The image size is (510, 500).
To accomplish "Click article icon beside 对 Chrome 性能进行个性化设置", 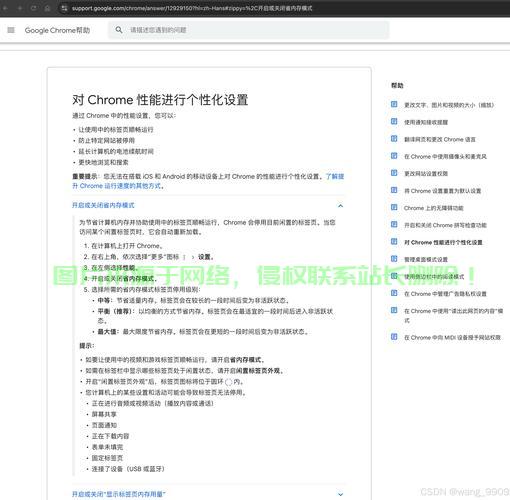I will click(x=394, y=242).
